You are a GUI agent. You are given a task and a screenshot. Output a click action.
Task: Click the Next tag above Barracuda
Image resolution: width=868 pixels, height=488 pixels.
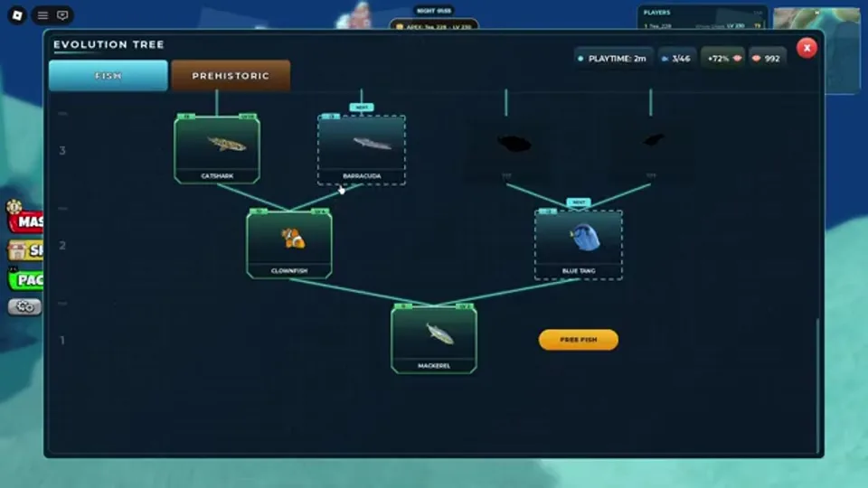[x=362, y=108]
